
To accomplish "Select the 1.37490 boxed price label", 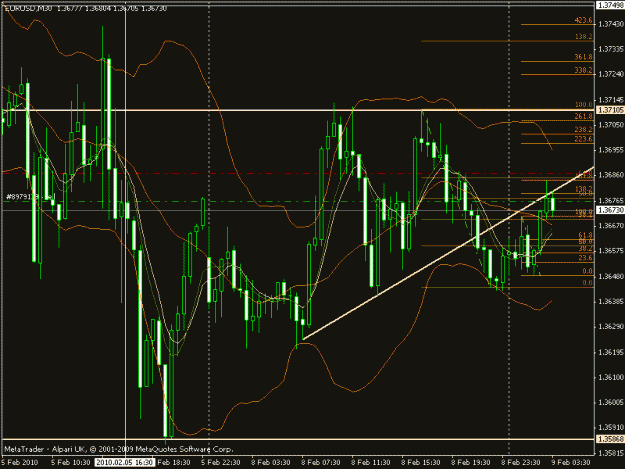I will (x=610, y=5).
